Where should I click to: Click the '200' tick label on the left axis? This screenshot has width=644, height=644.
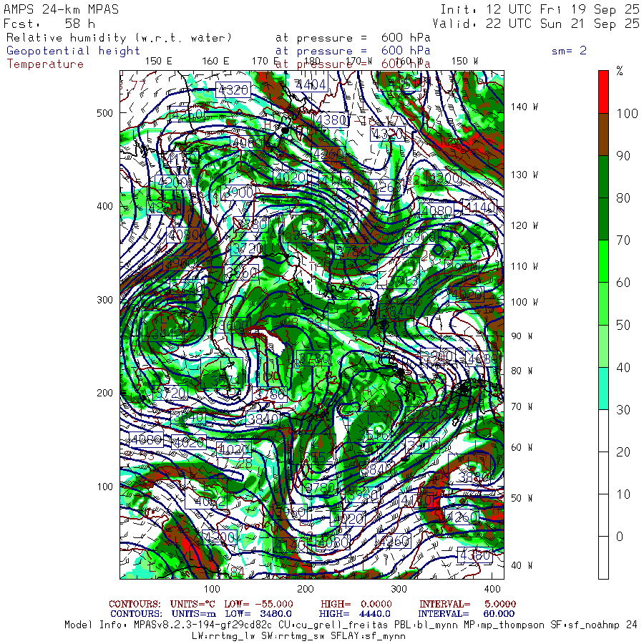(104, 393)
